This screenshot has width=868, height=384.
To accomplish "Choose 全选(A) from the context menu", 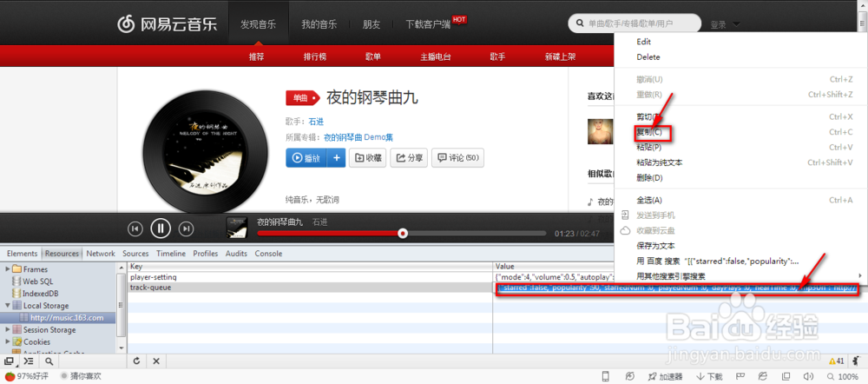I will (649, 200).
